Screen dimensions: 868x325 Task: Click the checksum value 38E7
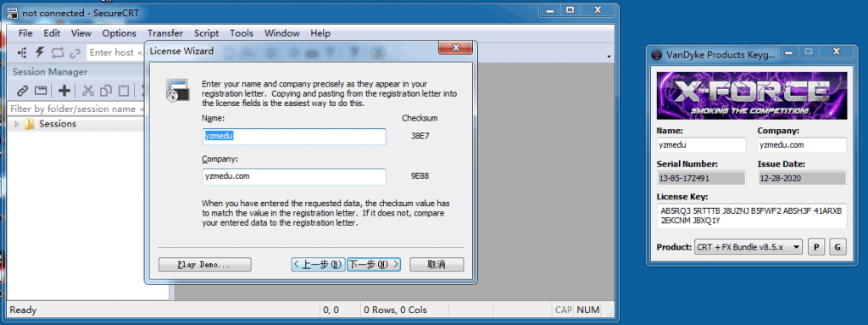pyautogui.click(x=420, y=137)
